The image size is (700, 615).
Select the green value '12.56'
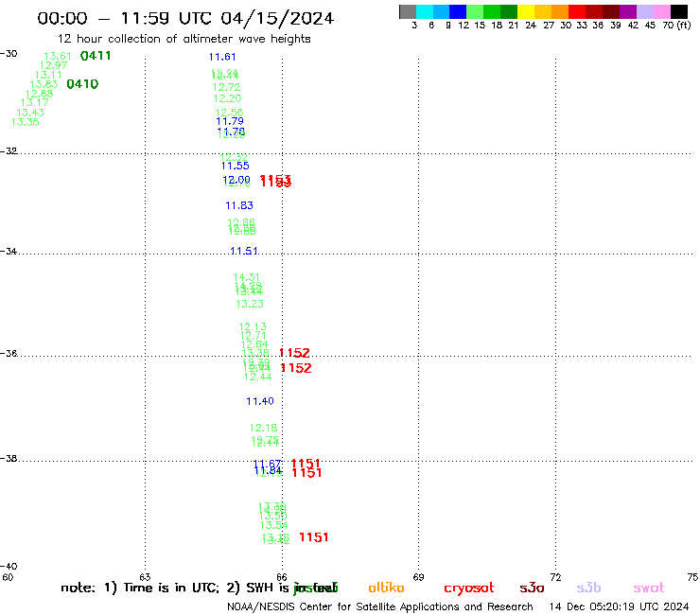229,113
